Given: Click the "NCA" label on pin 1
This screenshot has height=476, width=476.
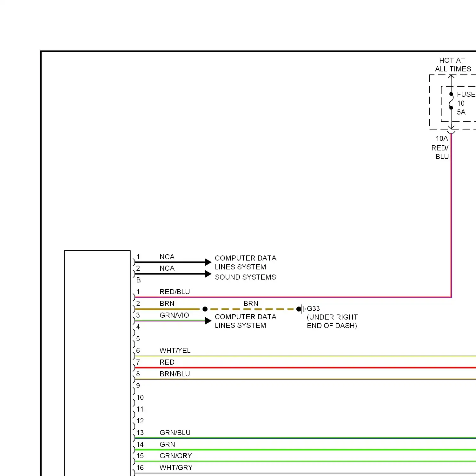Looking at the screenshot, I should coord(167,257).
